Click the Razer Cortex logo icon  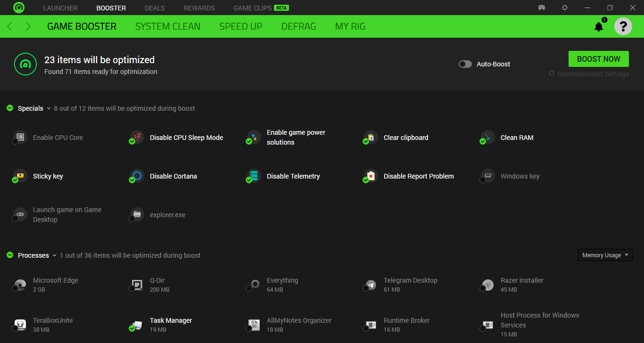[19, 8]
